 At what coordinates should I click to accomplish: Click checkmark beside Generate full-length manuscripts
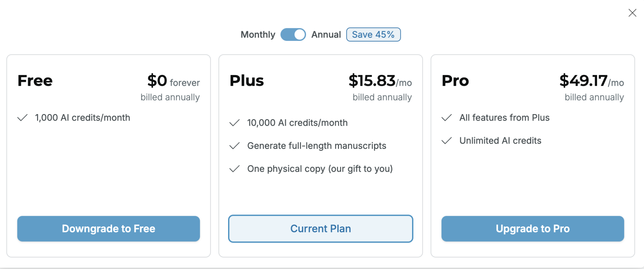tap(235, 146)
